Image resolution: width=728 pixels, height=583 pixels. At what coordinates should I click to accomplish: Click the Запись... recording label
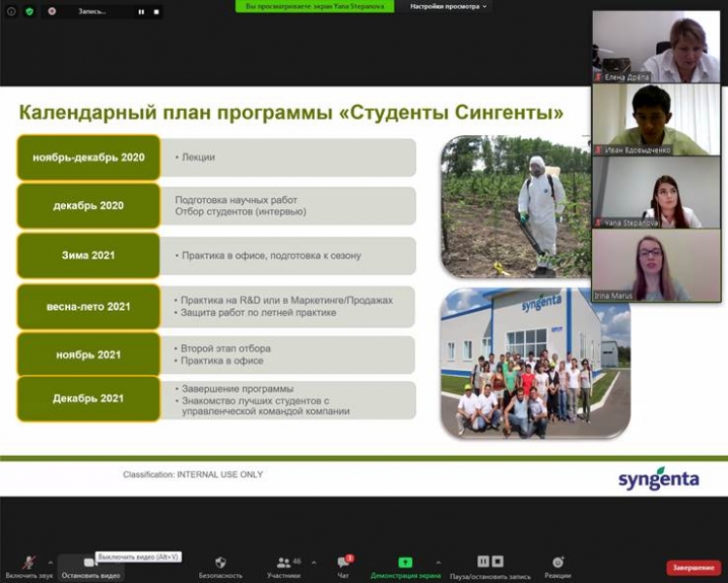(x=92, y=12)
